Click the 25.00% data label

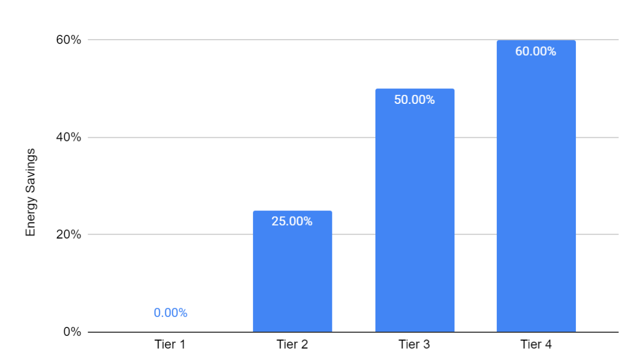[x=292, y=221]
